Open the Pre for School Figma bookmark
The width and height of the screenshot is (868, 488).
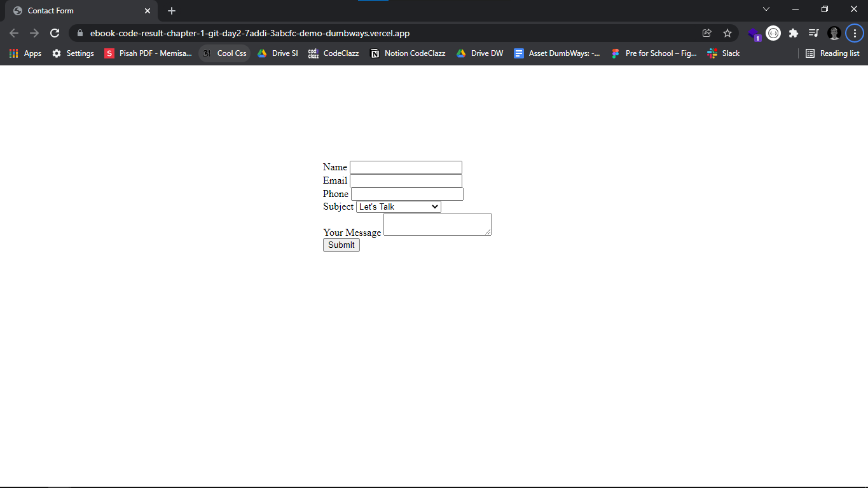(654, 53)
